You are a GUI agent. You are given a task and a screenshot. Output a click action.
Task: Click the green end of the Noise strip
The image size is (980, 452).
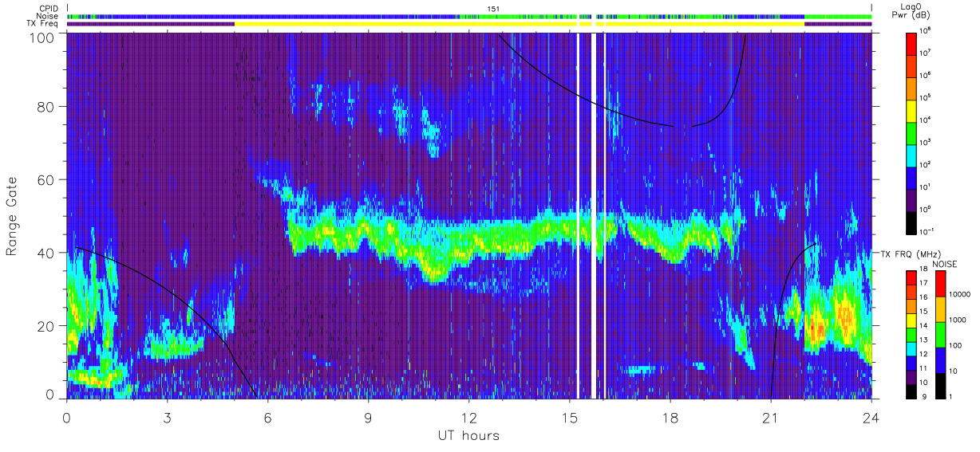click(837, 16)
